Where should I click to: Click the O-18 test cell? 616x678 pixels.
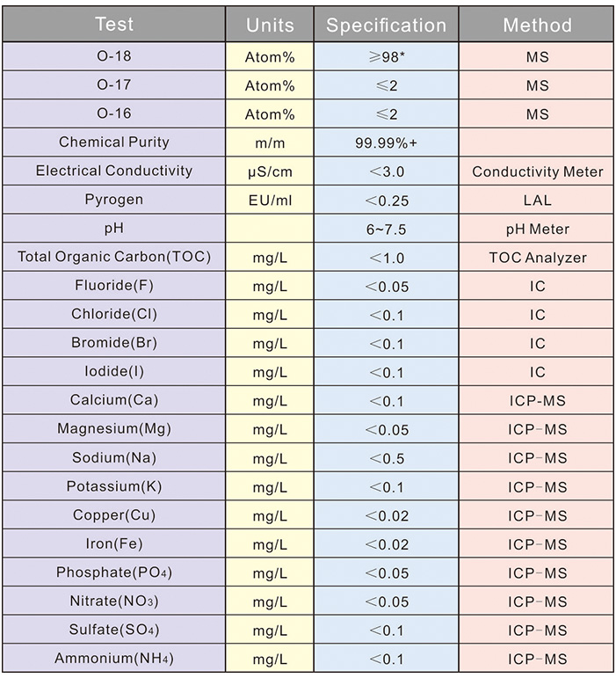(x=114, y=56)
